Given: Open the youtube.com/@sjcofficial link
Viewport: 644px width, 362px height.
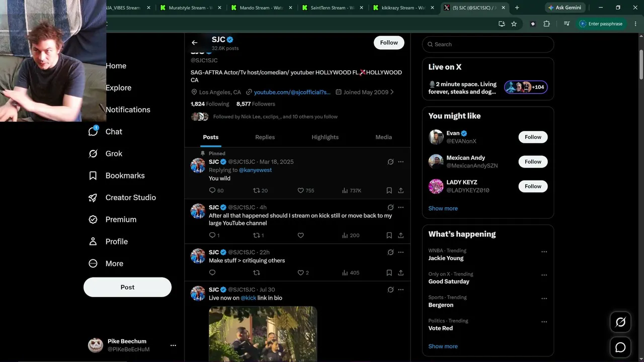Looking at the screenshot, I should (292, 93).
